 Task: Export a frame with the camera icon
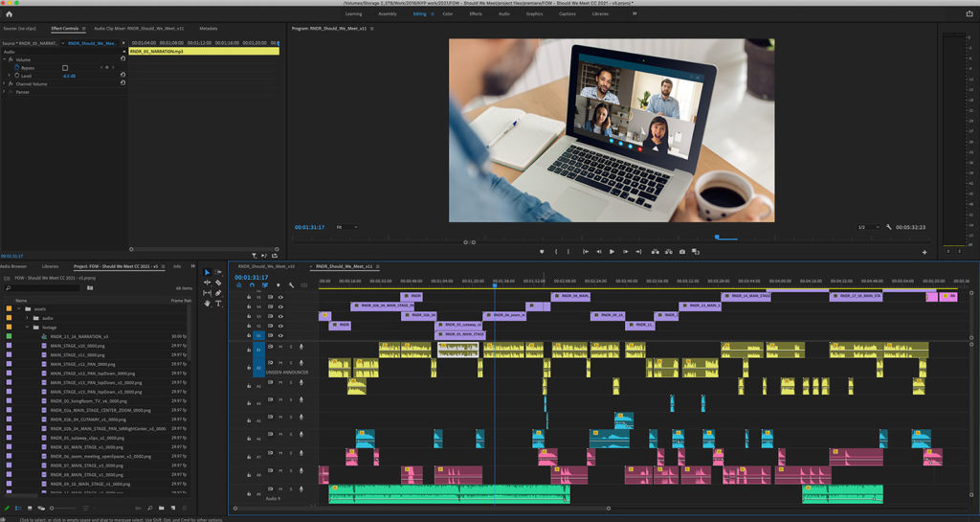click(x=681, y=251)
